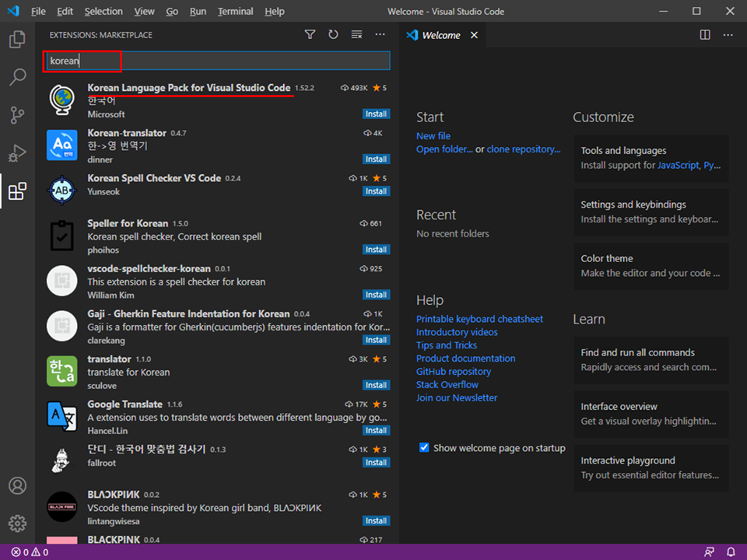Screen dimensions: 747x560
Task: Open the Help menu
Action: (275, 11)
